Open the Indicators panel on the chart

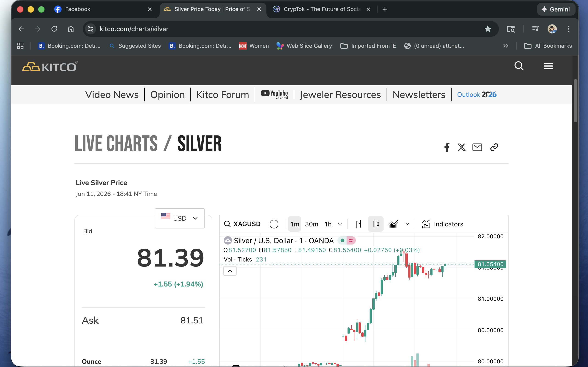[x=442, y=224]
